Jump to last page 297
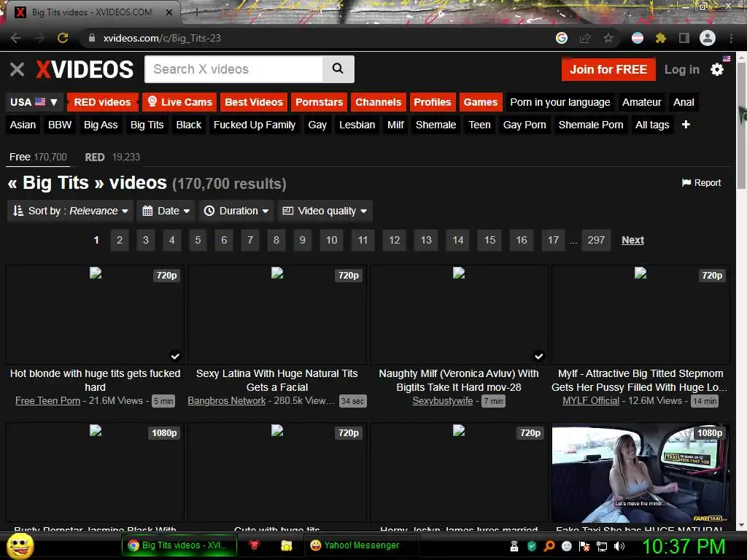Screen dimensions: 747x560 point(596,240)
